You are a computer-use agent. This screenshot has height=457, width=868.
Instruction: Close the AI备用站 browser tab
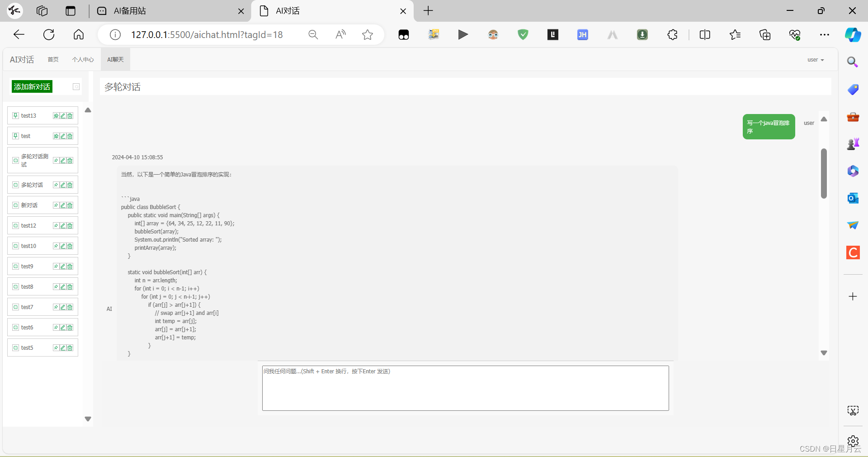[241, 11]
